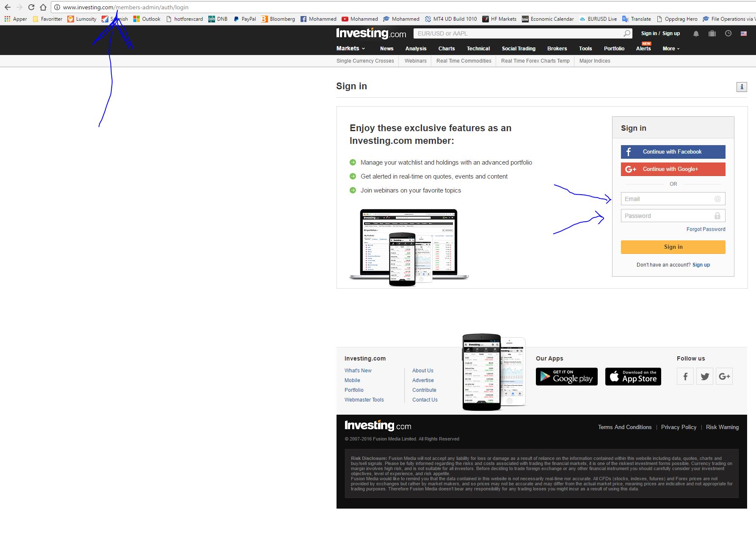Open the portfolio briefcase icon
The height and width of the screenshot is (556, 756).
click(712, 33)
